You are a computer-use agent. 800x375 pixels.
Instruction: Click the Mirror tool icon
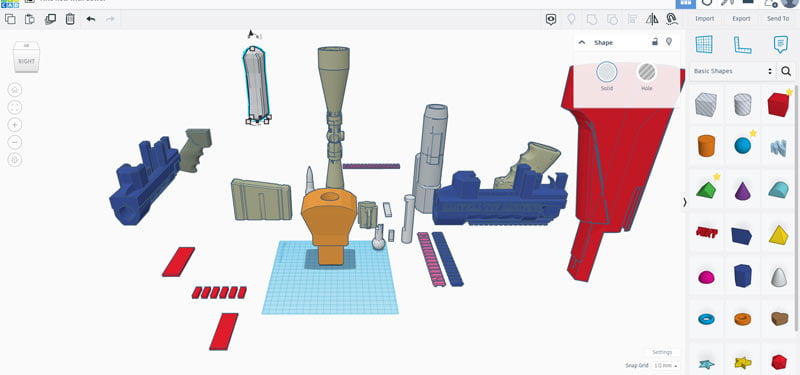click(652, 19)
